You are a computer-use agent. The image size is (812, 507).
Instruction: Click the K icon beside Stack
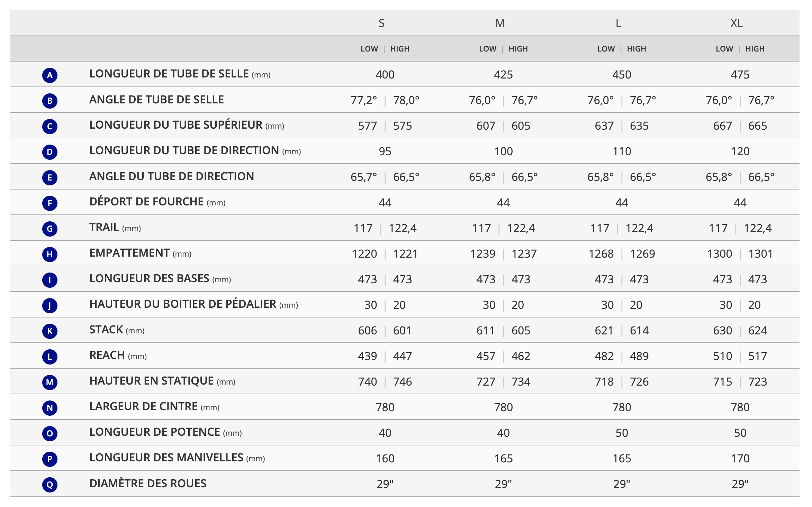coord(50,331)
